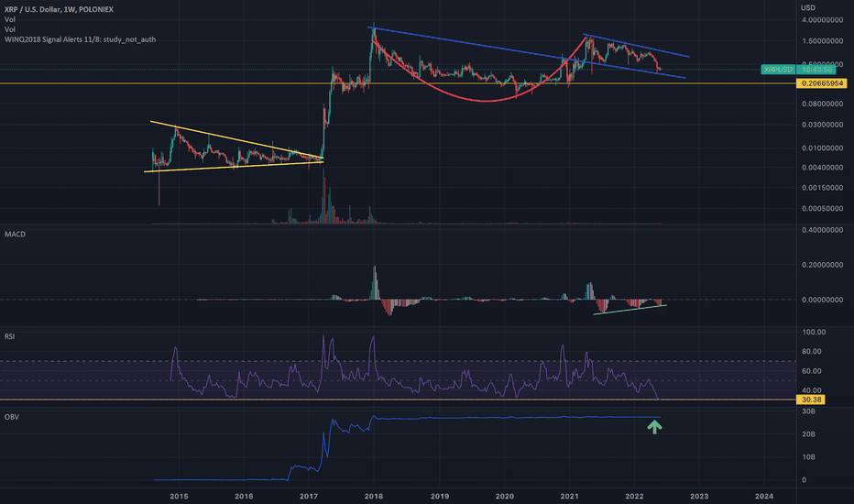Click the 2023 label on time axis
The image size is (854, 504).
click(699, 496)
